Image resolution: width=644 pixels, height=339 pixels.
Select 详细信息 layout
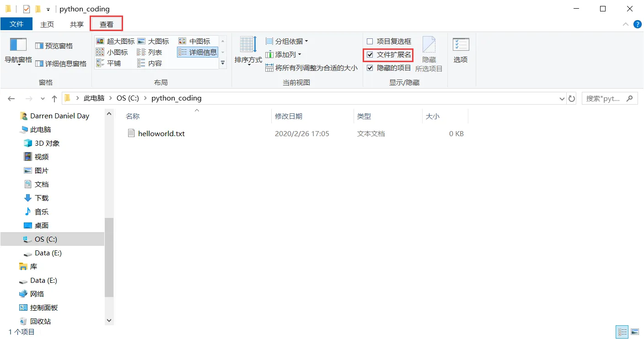[x=198, y=52]
